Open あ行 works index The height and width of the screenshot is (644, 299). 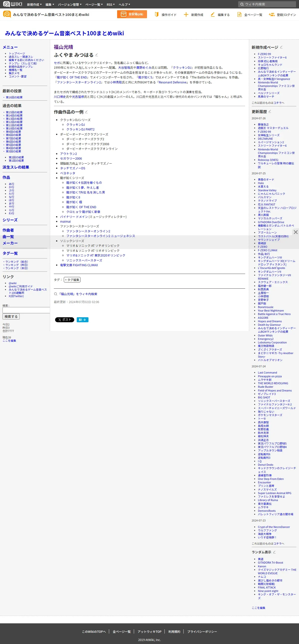(11, 184)
